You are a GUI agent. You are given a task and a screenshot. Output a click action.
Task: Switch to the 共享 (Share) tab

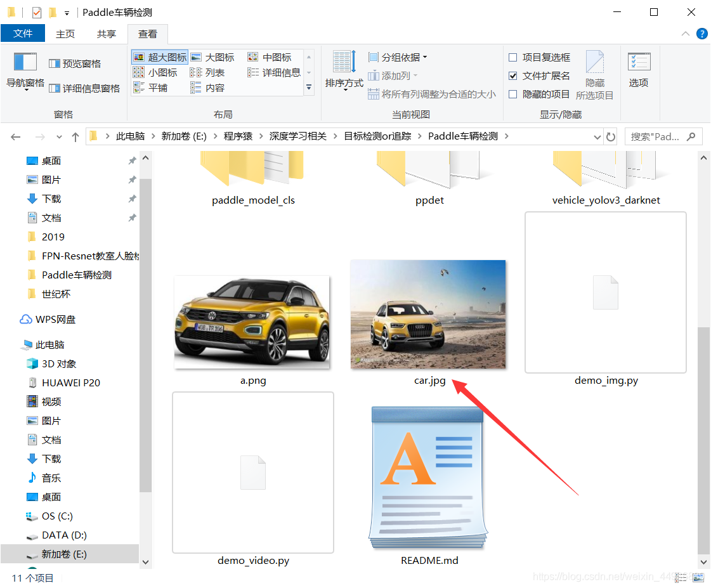click(x=106, y=34)
